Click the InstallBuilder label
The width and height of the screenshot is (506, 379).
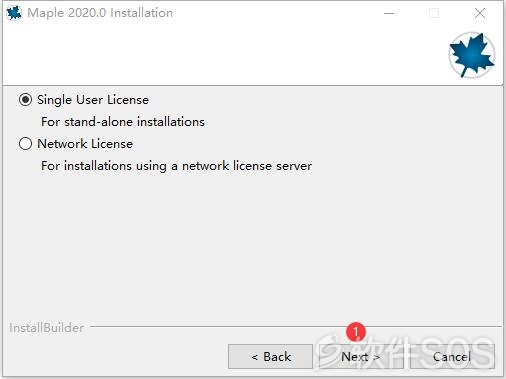(46, 328)
